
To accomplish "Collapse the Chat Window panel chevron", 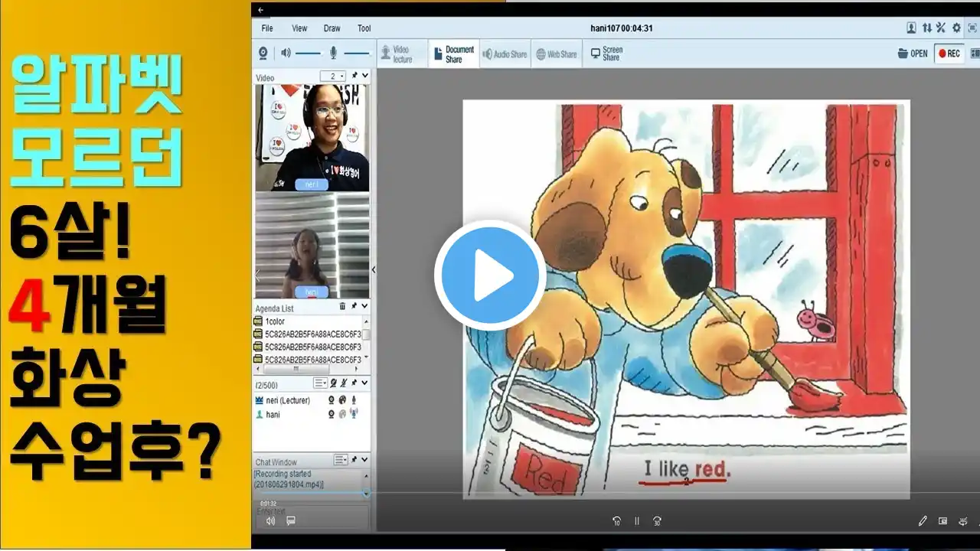I will (365, 461).
